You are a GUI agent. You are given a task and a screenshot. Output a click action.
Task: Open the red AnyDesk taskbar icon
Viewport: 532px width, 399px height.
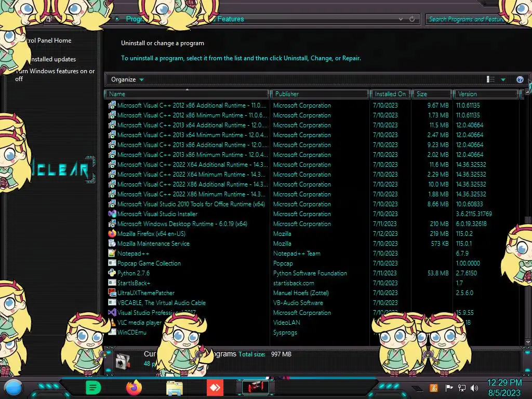215,388
